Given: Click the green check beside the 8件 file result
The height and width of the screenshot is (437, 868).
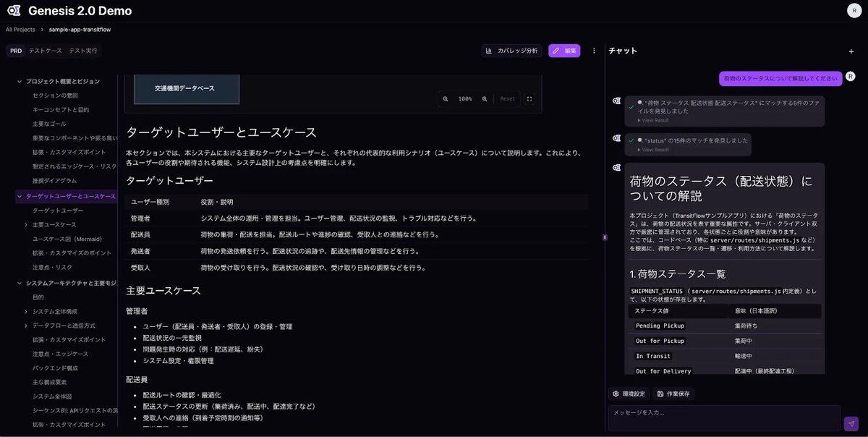Looking at the screenshot, I should click(x=631, y=106).
